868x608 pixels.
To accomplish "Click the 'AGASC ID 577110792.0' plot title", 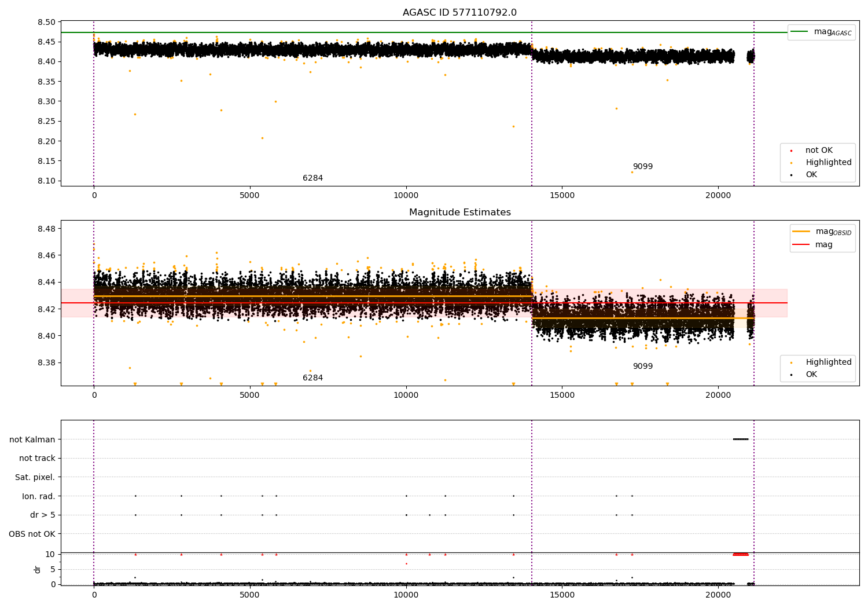I will [459, 13].
